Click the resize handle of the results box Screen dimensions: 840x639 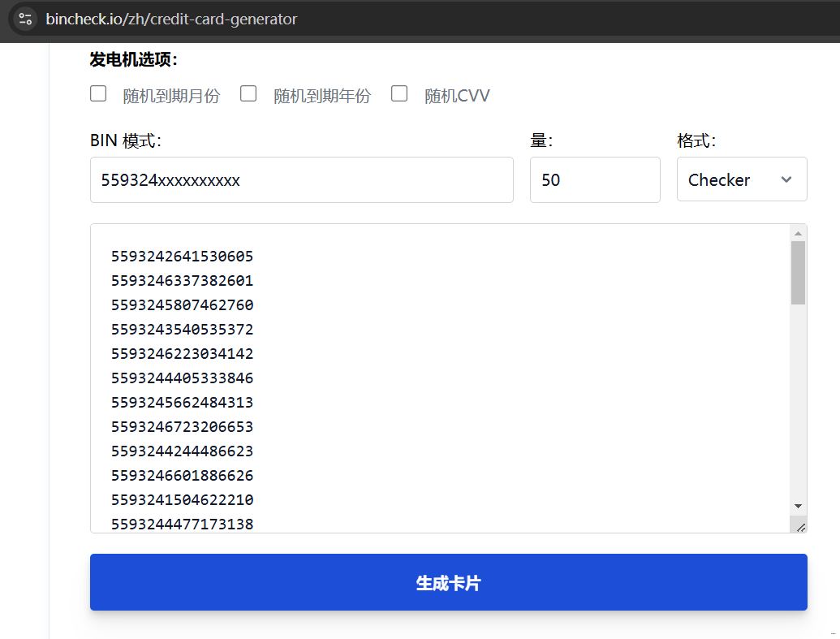[x=800, y=525]
